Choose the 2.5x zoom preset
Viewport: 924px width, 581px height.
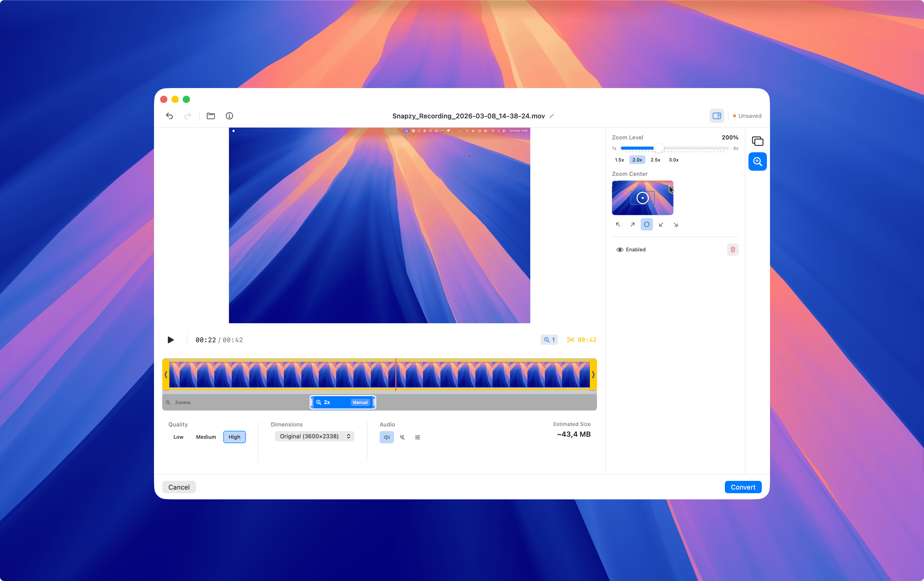pos(655,160)
